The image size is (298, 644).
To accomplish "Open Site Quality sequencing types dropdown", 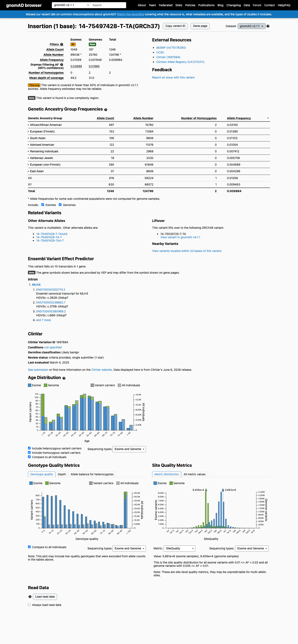I will pos(252,548).
